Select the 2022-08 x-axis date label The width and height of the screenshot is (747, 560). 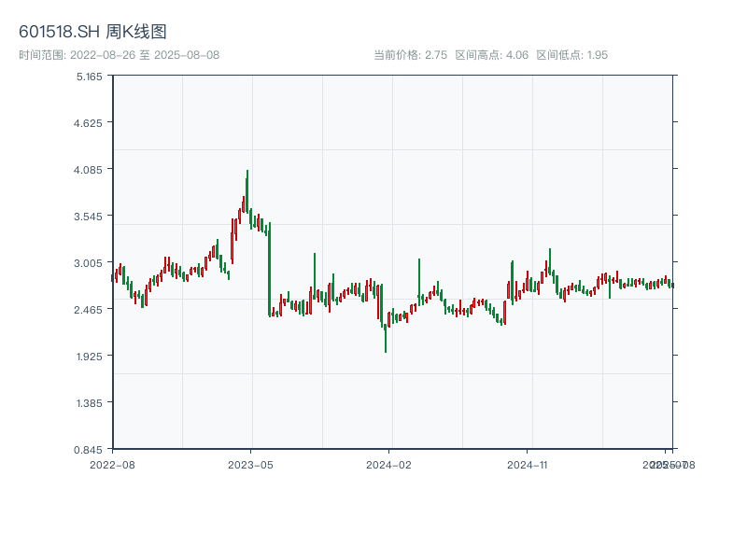112,464
